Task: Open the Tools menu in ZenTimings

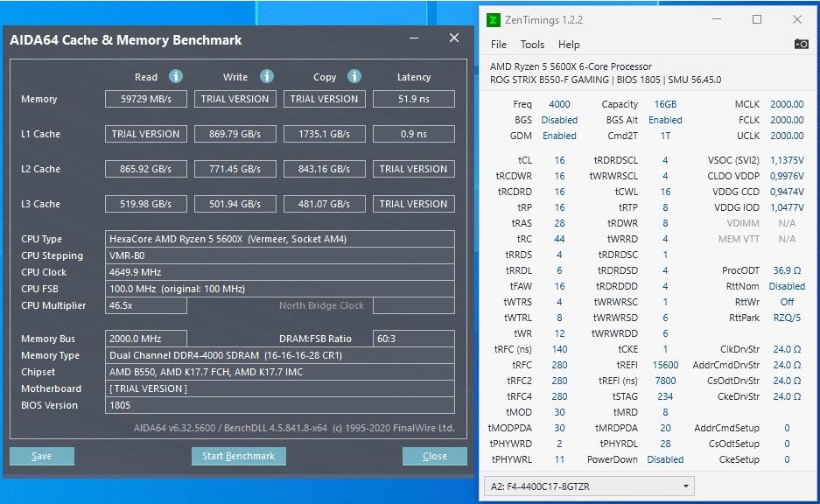Action: click(x=532, y=45)
